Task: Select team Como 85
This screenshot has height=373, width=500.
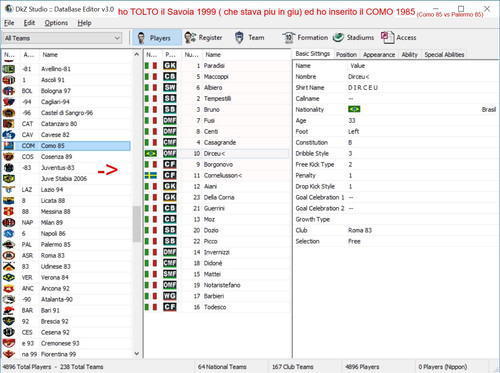Action: 67,146
